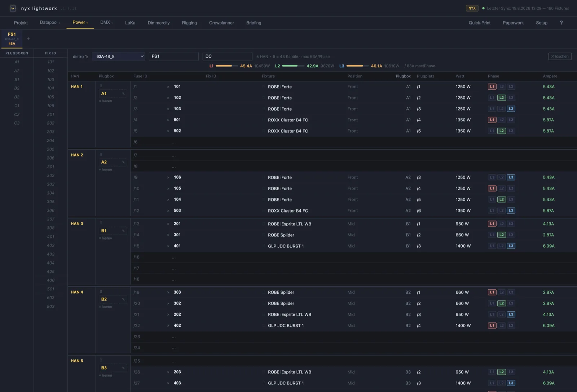Viewport: 577px width, 392px height.
Task: Set fixture 501 to phase L3
Action: tap(511, 120)
